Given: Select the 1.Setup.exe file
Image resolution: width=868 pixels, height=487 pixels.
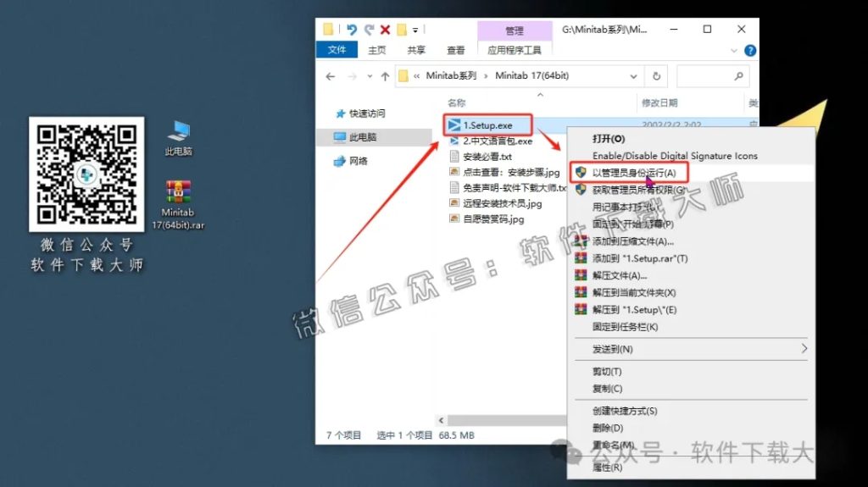Looking at the screenshot, I should (487, 125).
